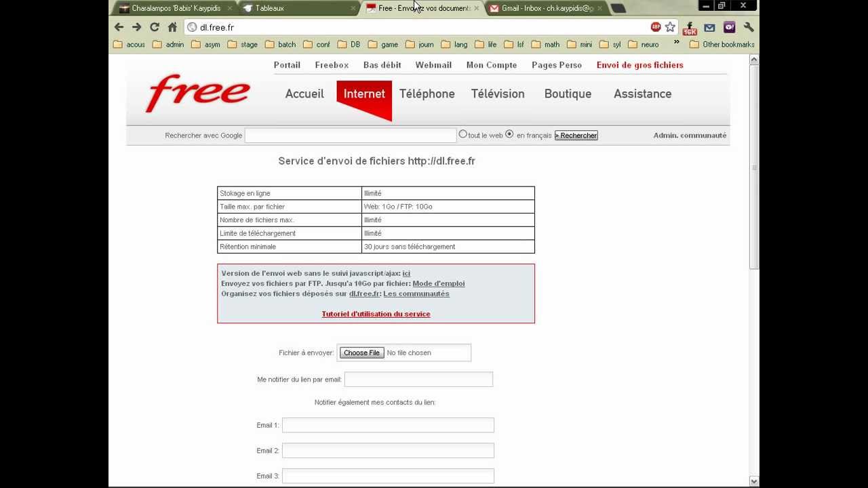868x488 pixels.
Task: Open the Les communautés link
Action: [416, 293]
